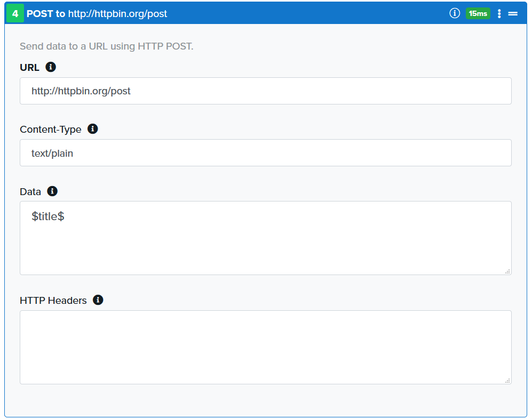Viewport: 532px width, 419px height.
Task: Click the HTTP Headers textarea resize grip
Action: click(507, 381)
